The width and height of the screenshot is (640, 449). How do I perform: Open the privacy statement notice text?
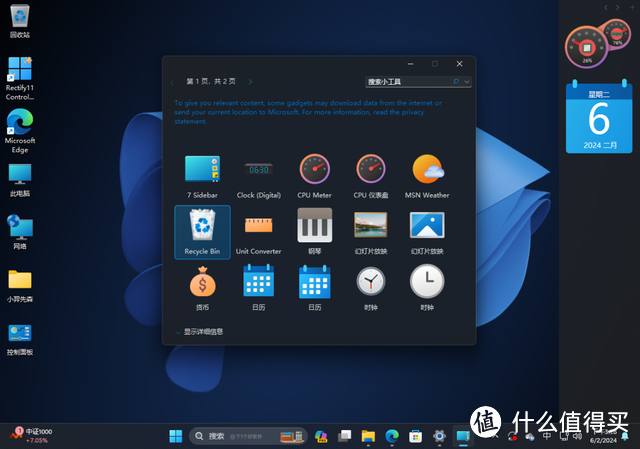(x=308, y=112)
